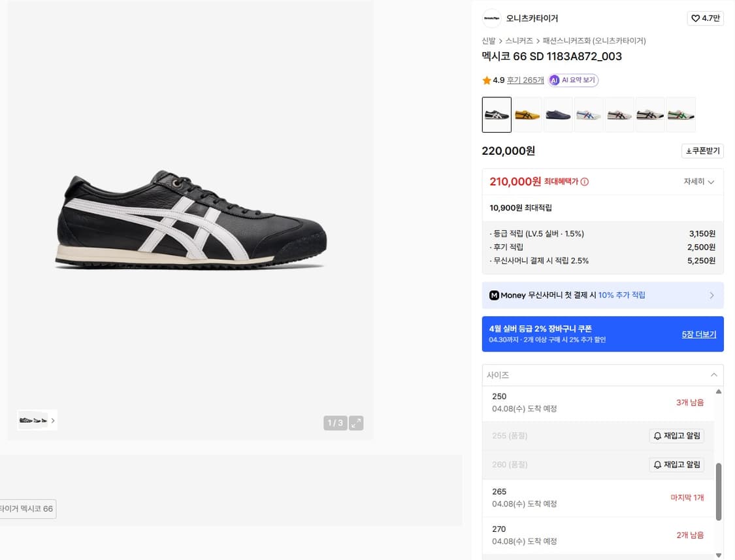This screenshot has width=735, height=560.
Task: Click the 5장 더보기 coupon link
Action: tap(698, 335)
